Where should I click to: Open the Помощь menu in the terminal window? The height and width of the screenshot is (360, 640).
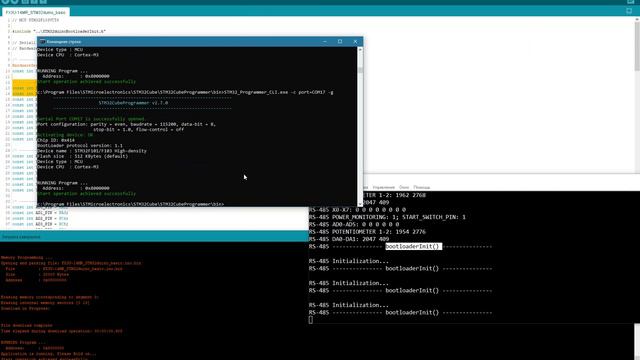pyautogui.click(x=422, y=187)
